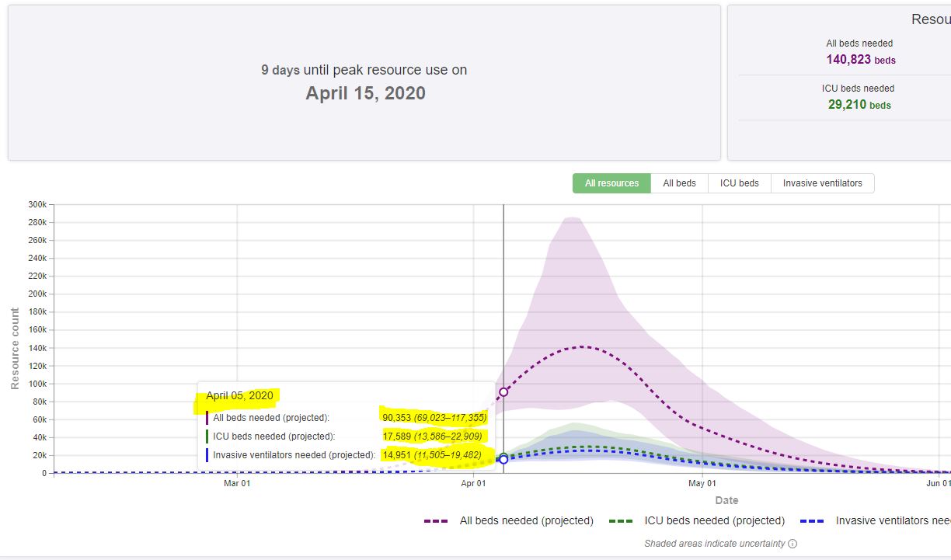Click the purple All beds data point marker
Viewport: 951px width, 560px height.
click(x=503, y=392)
